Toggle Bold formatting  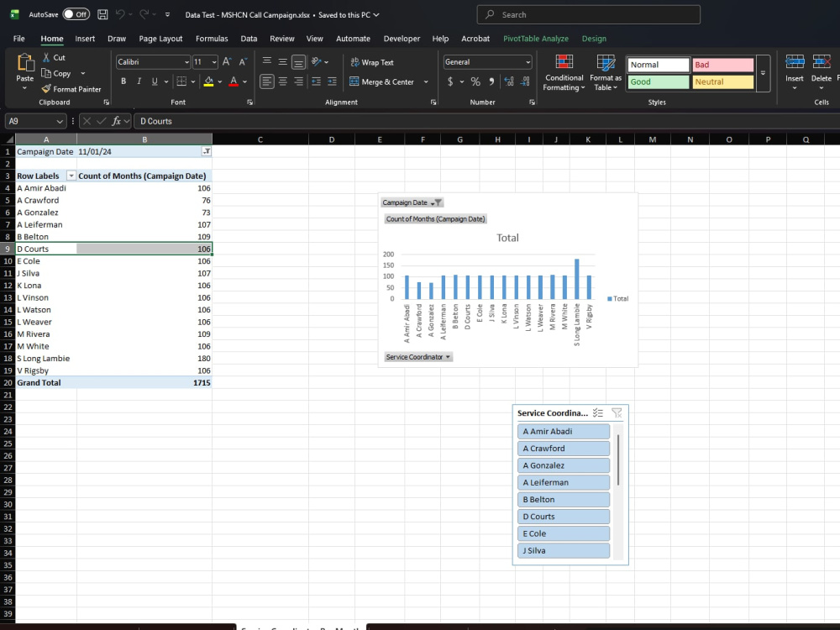click(x=123, y=81)
